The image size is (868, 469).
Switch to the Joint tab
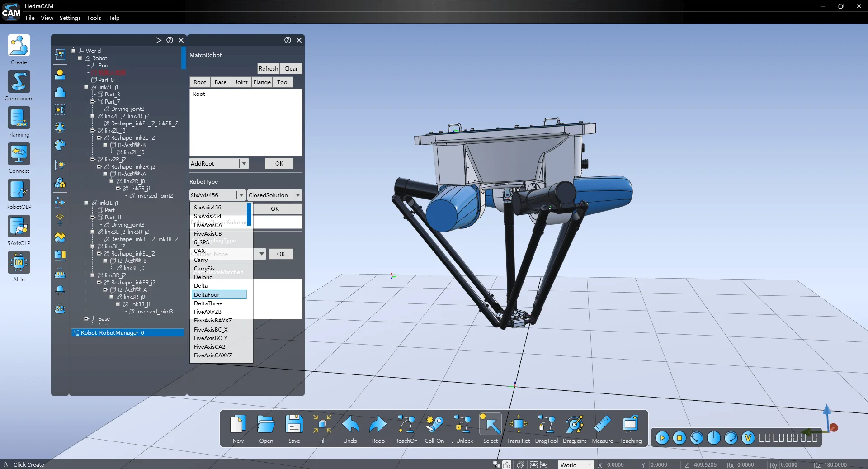click(x=241, y=82)
